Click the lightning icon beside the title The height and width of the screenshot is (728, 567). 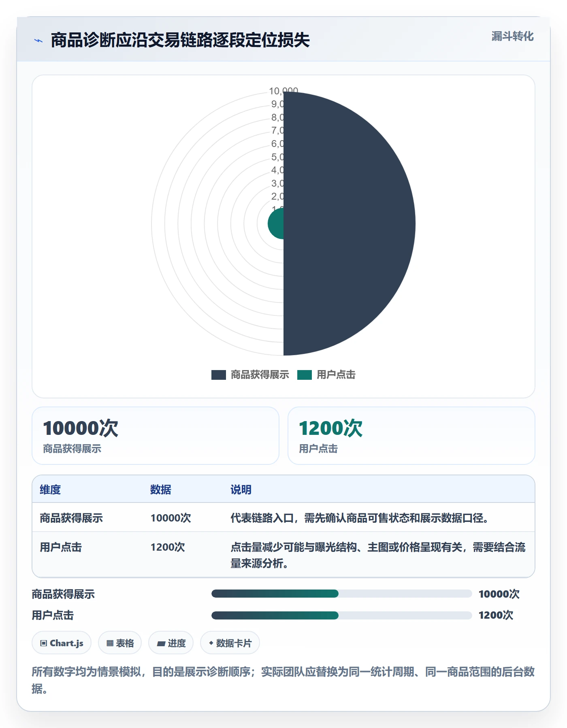coord(38,40)
